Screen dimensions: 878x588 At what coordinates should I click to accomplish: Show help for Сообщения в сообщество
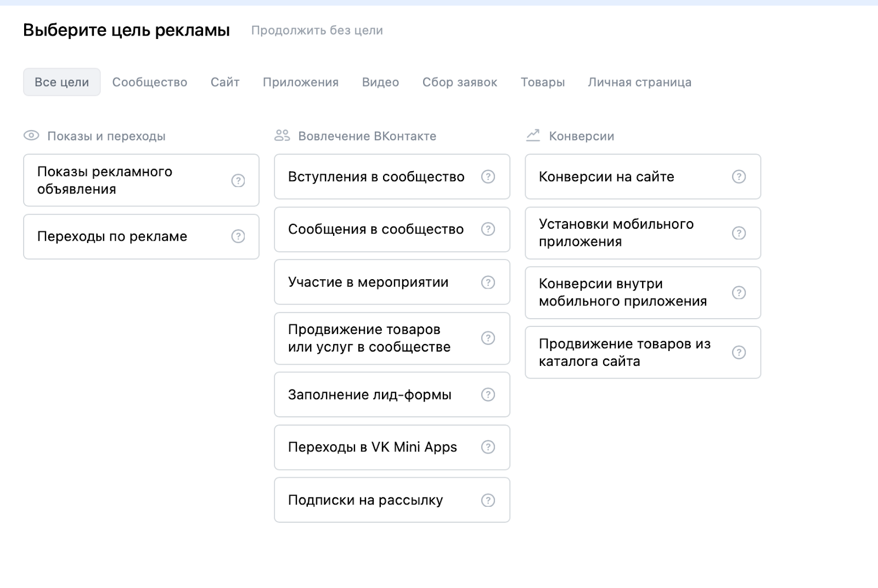[x=488, y=229]
